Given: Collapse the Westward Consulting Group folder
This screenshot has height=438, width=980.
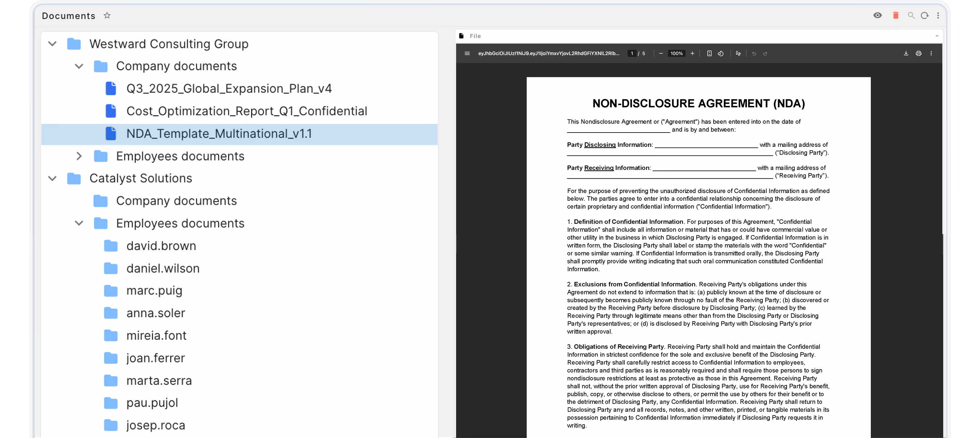Looking at the screenshot, I should 52,43.
